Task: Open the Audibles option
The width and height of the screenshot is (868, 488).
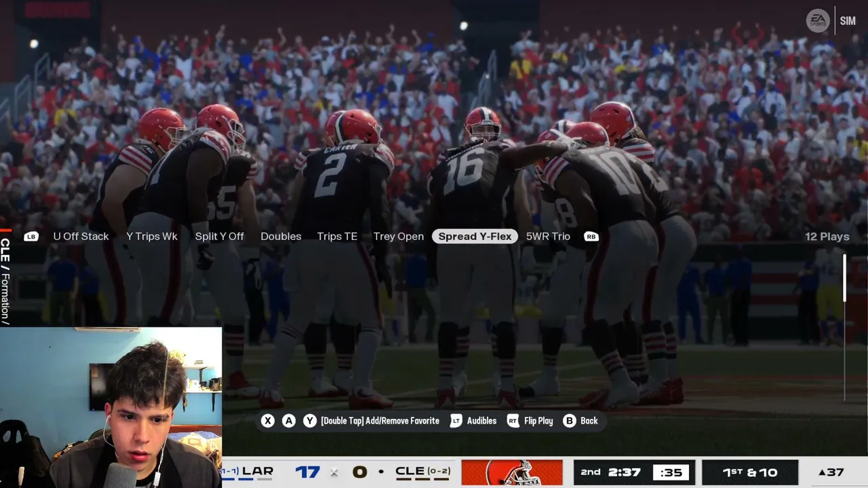Action: [481, 421]
